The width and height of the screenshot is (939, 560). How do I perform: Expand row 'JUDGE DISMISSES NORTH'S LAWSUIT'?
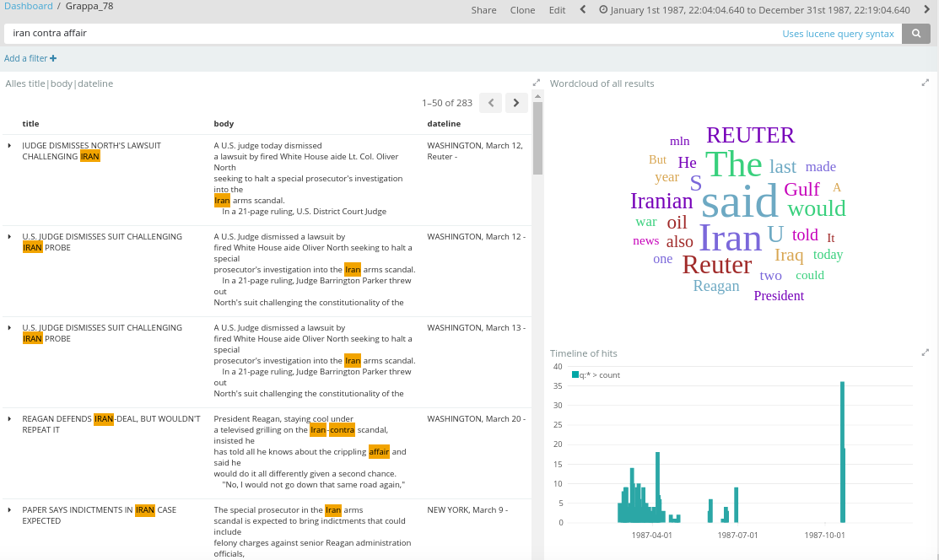9,146
